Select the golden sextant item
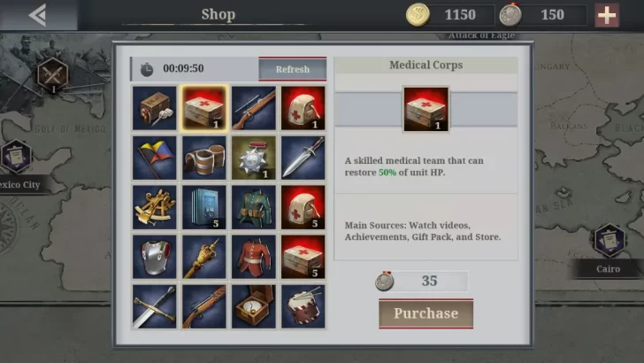The height and width of the screenshot is (363, 644). (x=155, y=207)
